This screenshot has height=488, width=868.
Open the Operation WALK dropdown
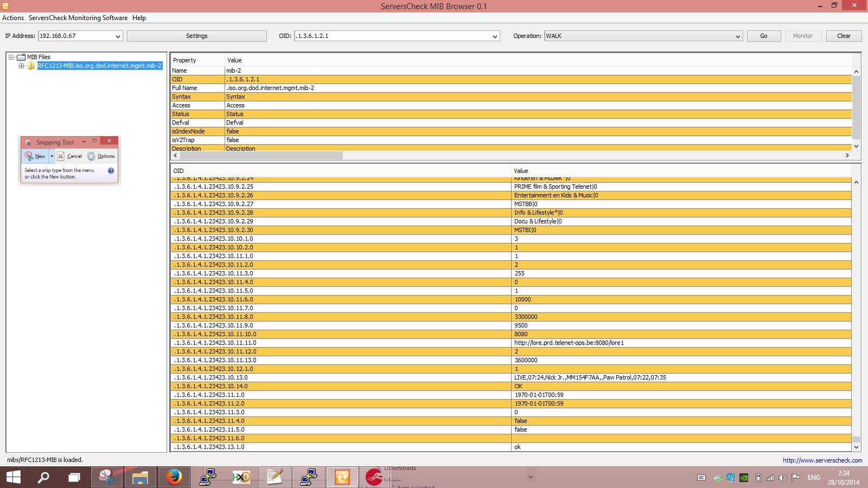[x=738, y=36]
